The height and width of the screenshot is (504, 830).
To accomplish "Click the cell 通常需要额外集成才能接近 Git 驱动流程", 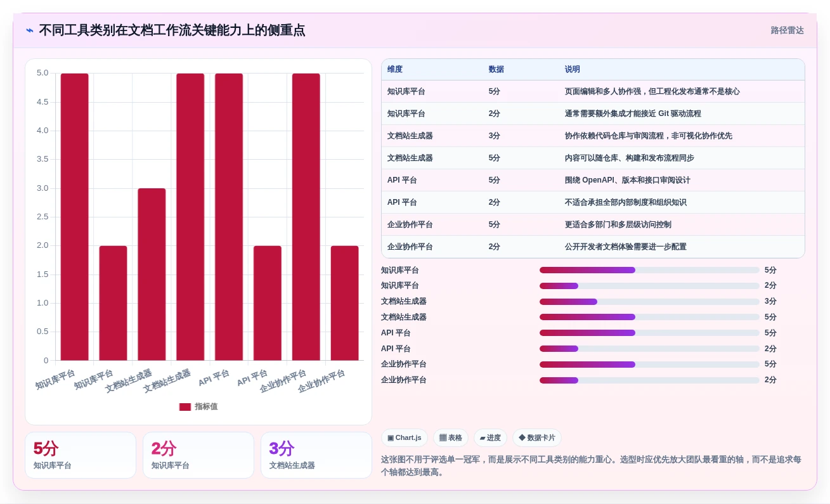I will tap(633, 114).
